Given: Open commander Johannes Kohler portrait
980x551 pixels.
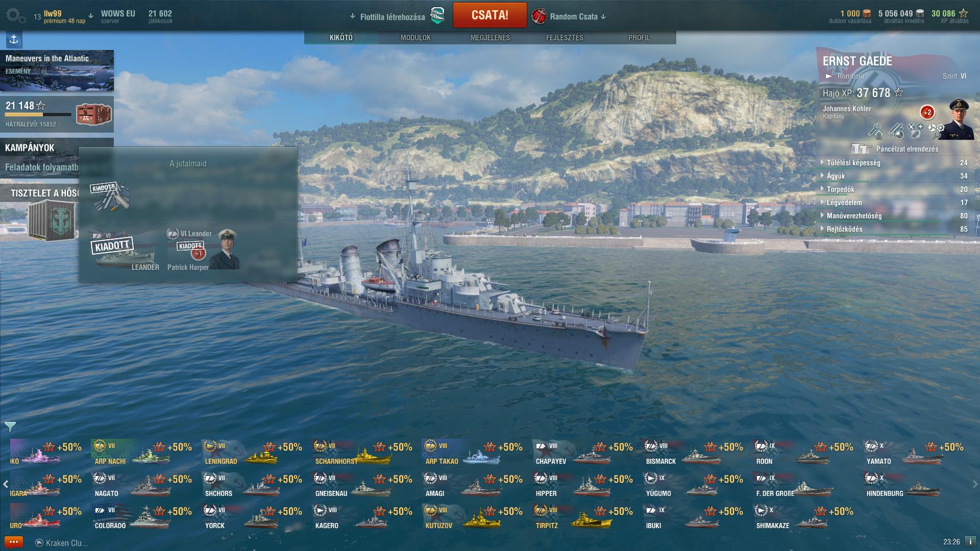Looking at the screenshot, I should click(x=954, y=119).
